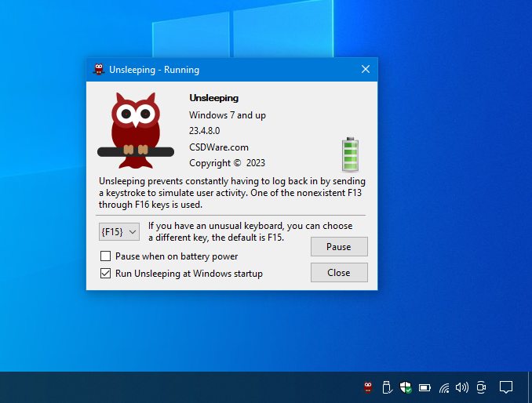The width and height of the screenshot is (532, 403).
Task: Click the description paragraph about simulated keystrokes
Action: click(x=232, y=193)
